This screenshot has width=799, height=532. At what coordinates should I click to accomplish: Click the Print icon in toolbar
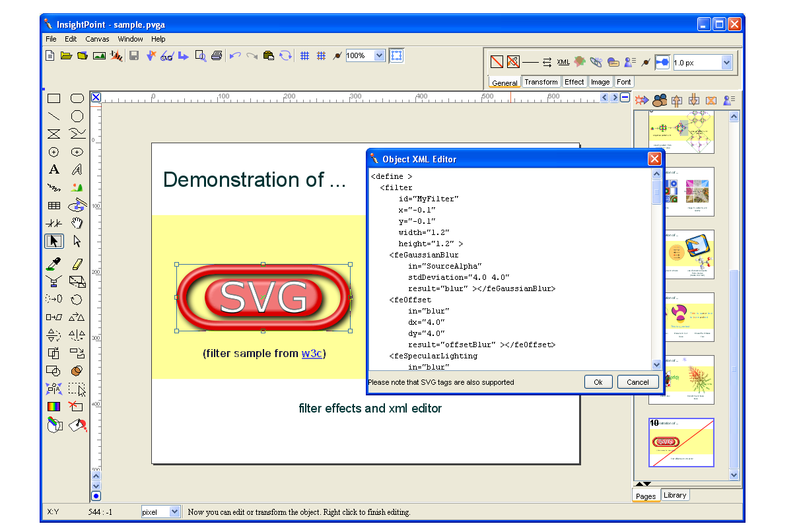click(x=217, y=56)
